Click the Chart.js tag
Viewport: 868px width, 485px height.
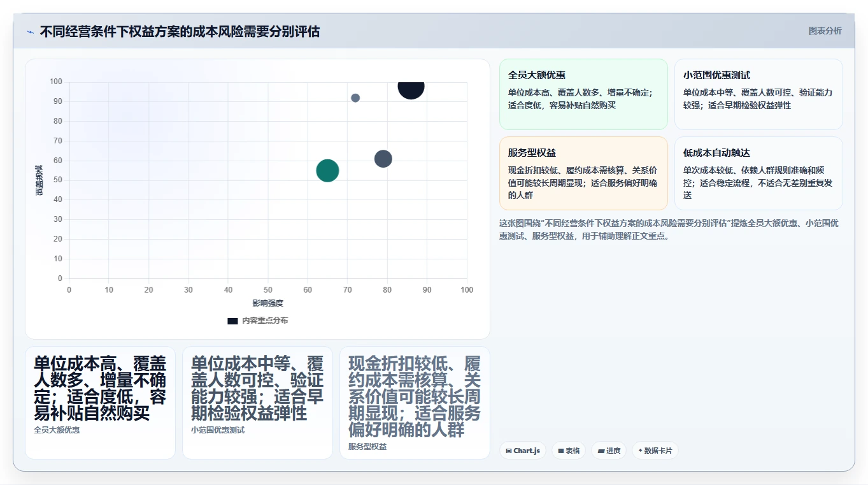[x=523, y=451]
